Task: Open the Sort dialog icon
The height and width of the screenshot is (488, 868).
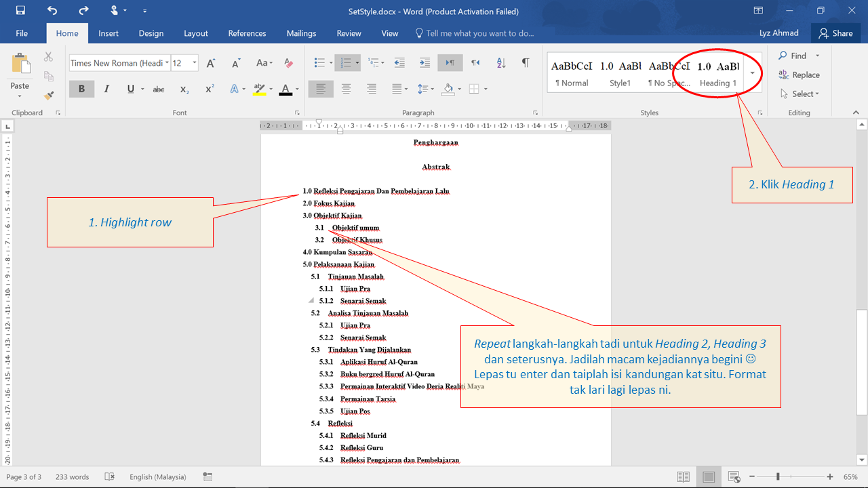Action: tap(501, 62)
